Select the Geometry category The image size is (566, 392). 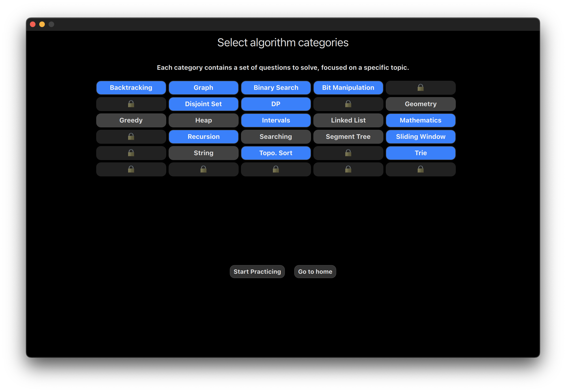421,104
